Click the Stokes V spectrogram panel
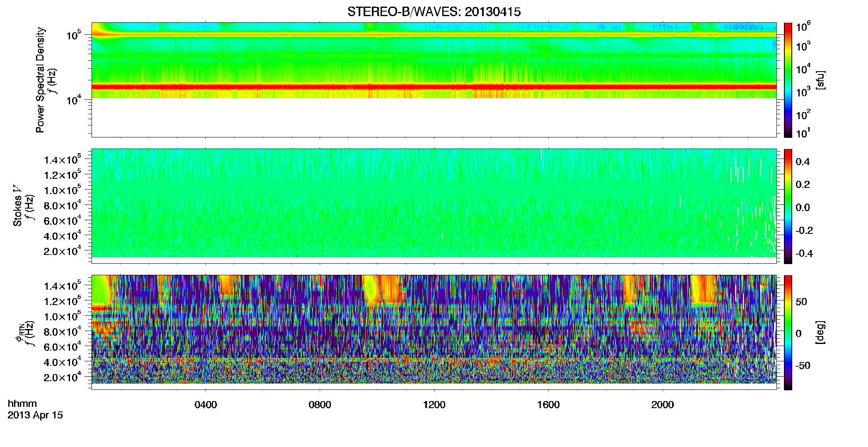 [x=434, y=203]
